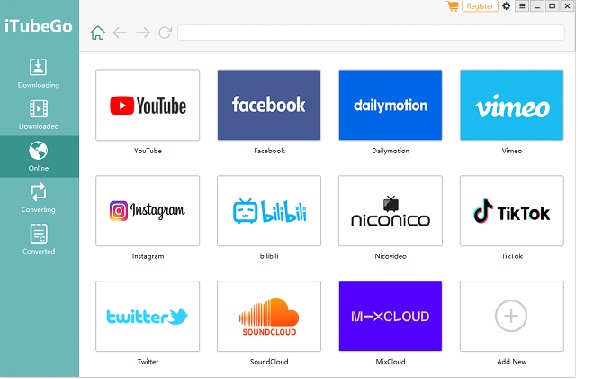Open the TikTok site tile
Screen dimensions: 593x379
pyautogui.click(x=512, y=211)
